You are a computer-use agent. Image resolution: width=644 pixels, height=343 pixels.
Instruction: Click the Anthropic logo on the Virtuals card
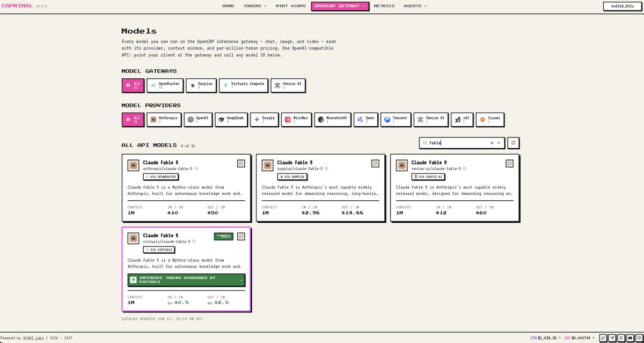click(x=133, y=238)
